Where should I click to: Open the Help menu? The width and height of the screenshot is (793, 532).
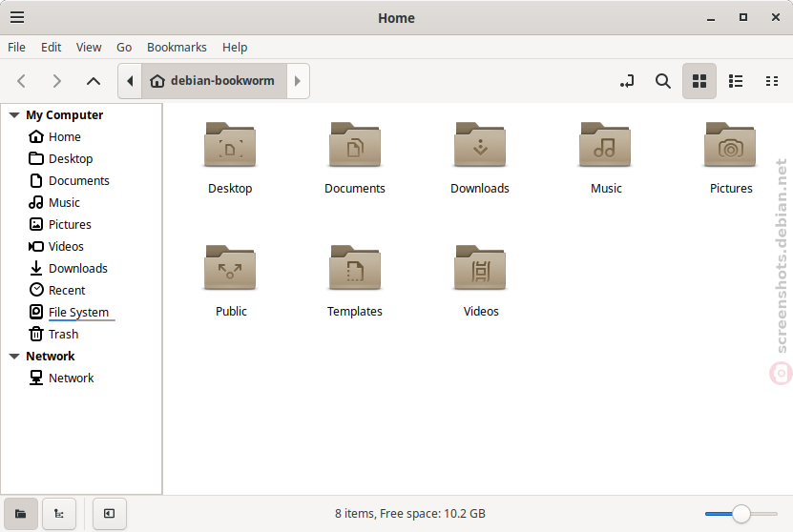(x=235, y=47)
